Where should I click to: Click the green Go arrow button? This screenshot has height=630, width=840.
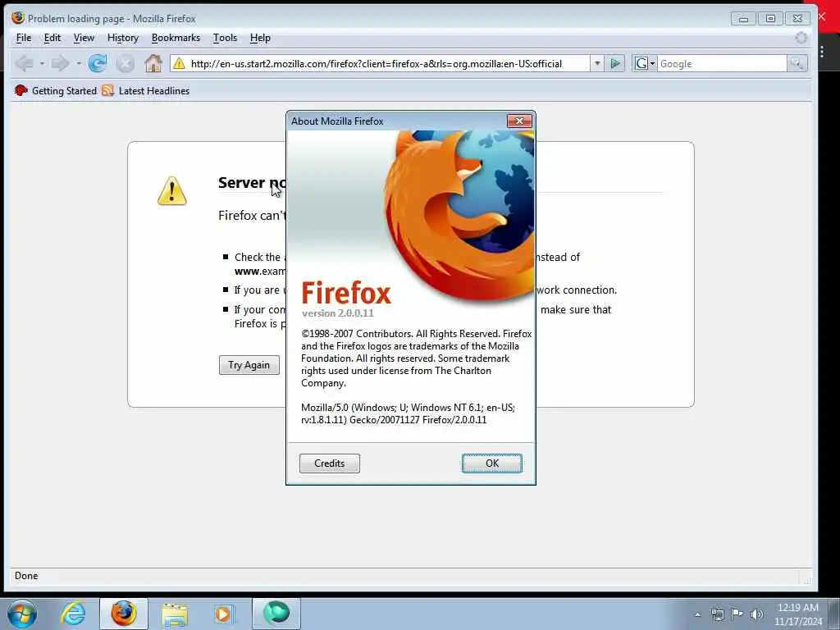(x=615, y=63)
